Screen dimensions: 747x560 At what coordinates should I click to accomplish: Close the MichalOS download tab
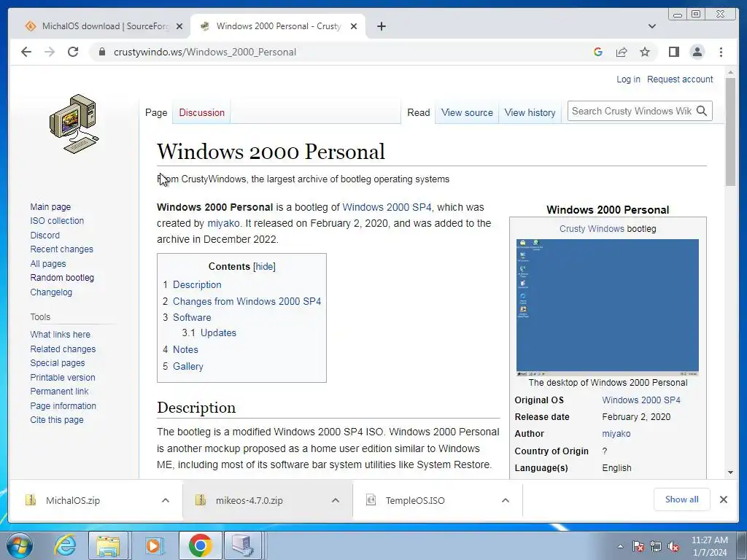(x=179, y=26)
